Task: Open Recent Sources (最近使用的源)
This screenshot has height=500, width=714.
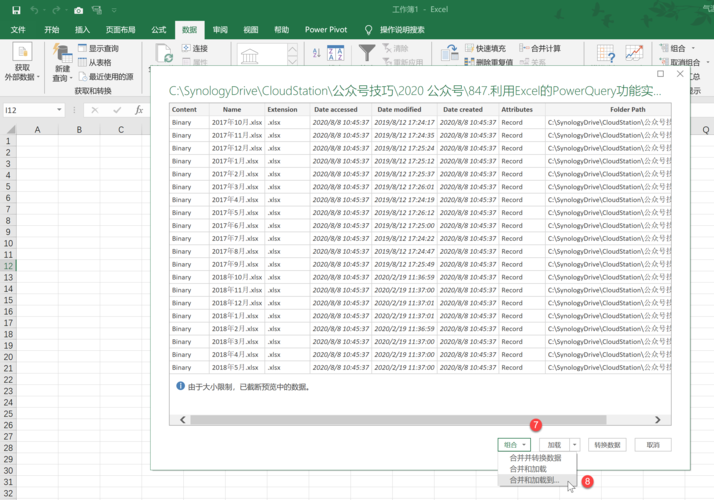Action: click(106, 77)
